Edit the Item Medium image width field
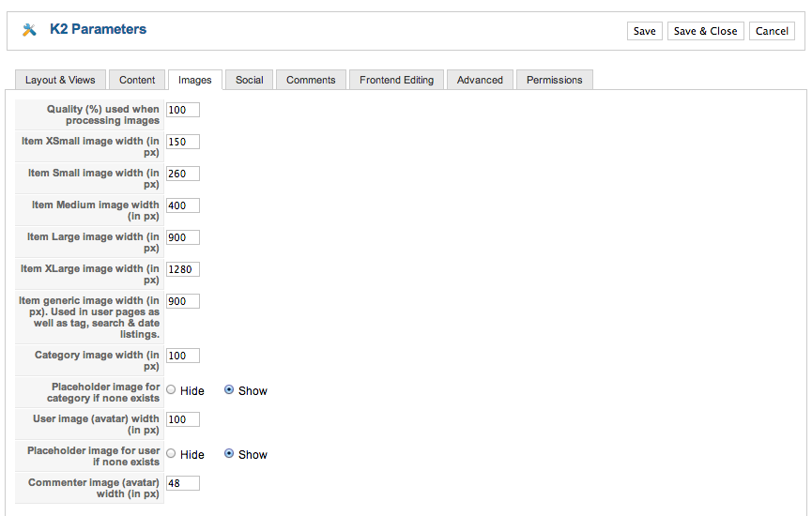The image size is (812, 516). point(183,205)
